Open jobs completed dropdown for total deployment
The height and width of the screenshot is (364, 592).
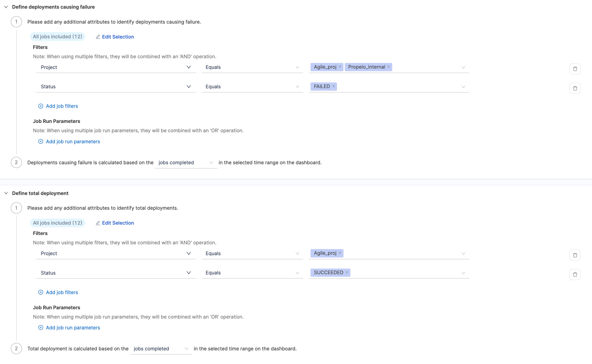pyautogui.click(x=161, y=349)
